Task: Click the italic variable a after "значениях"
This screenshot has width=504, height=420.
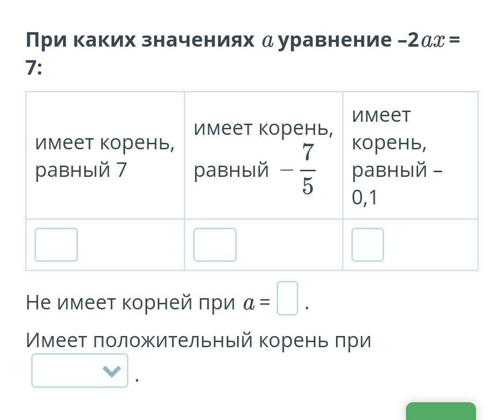Action: 267,42
